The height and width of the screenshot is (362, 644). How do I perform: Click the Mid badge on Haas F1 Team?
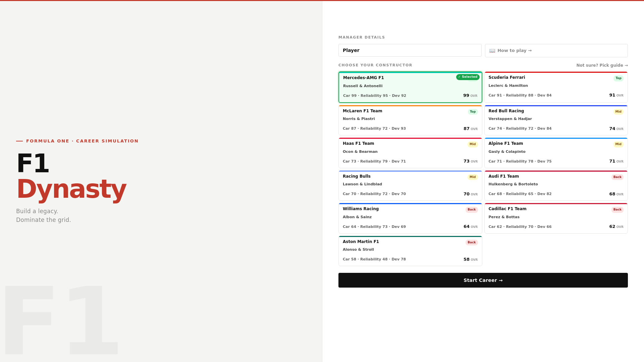[473, 144]
